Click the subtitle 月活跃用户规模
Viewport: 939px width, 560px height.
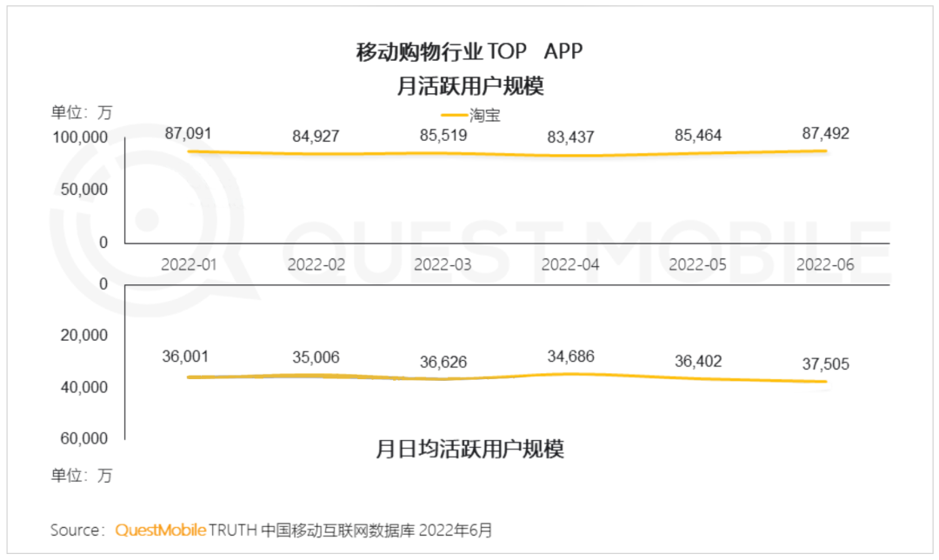pos(470,85)
